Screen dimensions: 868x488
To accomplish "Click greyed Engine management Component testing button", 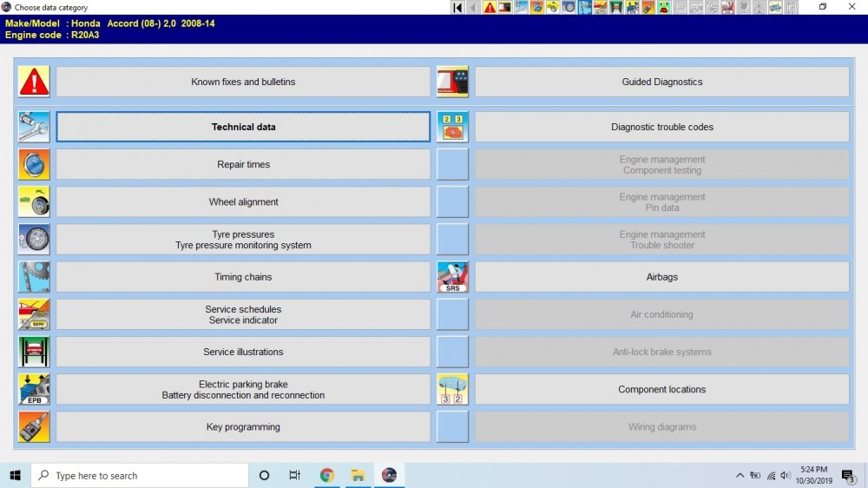I will (662, 164).
